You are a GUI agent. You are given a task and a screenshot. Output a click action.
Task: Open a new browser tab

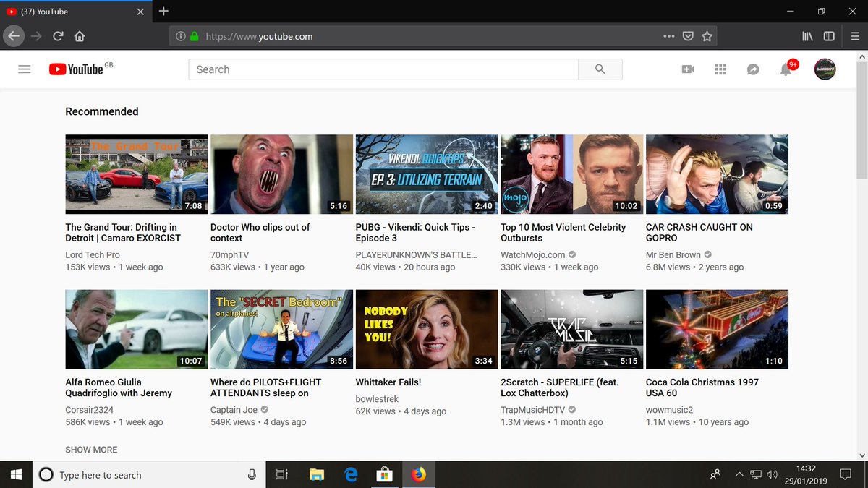163,11
